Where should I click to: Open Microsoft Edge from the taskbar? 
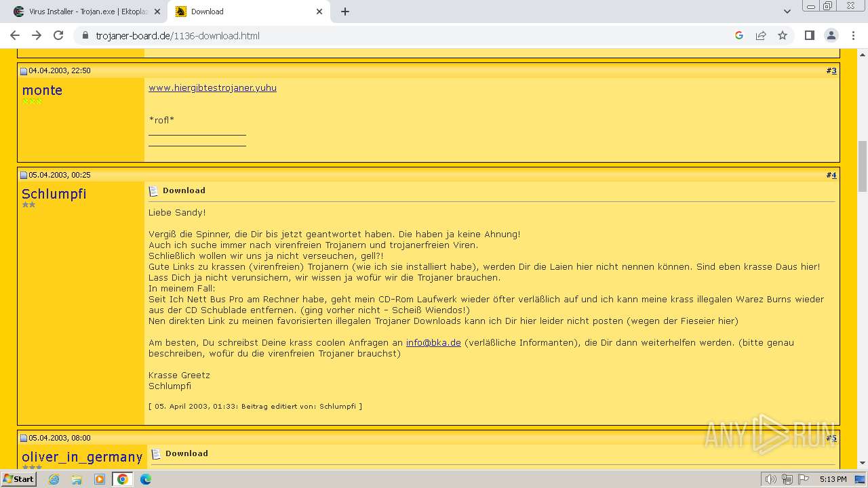click(x=146, y=479)
